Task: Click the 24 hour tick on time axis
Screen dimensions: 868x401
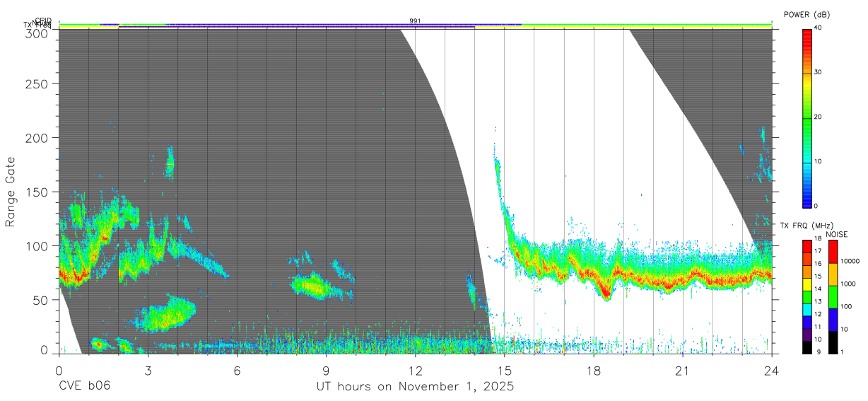Action: [771, 371]
